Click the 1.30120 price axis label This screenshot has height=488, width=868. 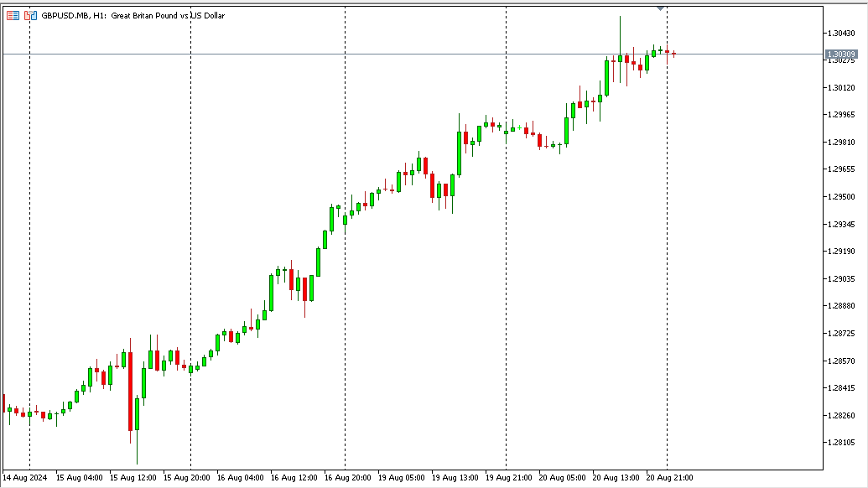click(x=841, y=87)
